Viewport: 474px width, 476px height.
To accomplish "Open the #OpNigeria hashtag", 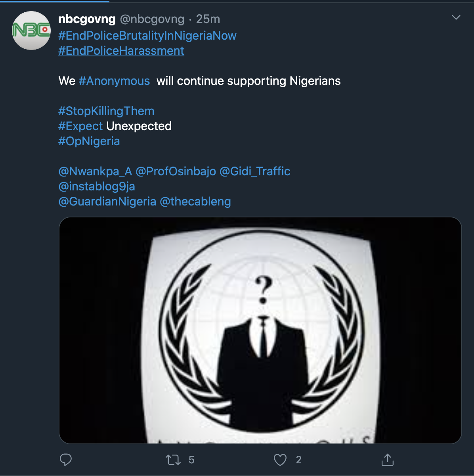I will point(89,141).
